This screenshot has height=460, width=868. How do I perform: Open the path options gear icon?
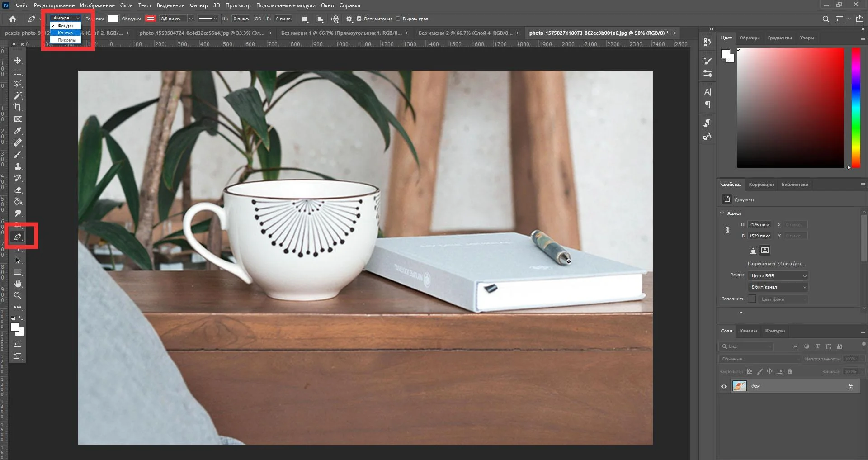click(349, 19)
